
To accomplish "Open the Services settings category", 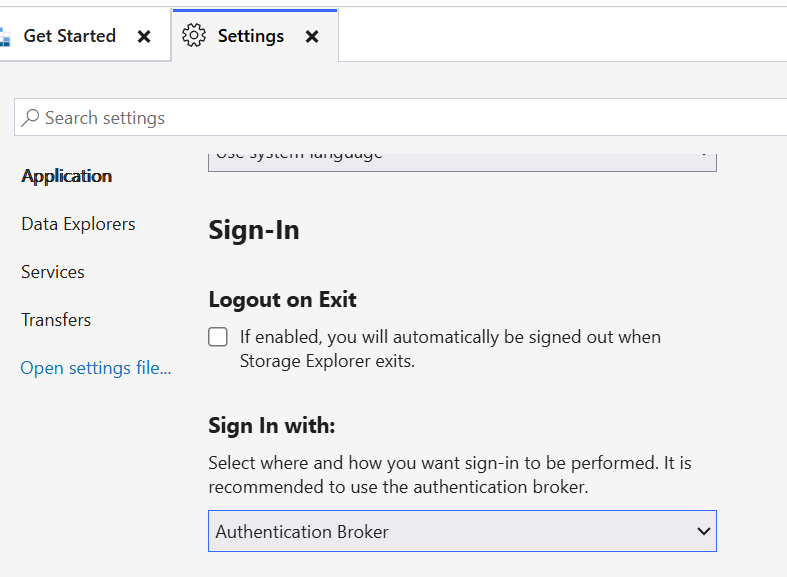I will (53, 272).
